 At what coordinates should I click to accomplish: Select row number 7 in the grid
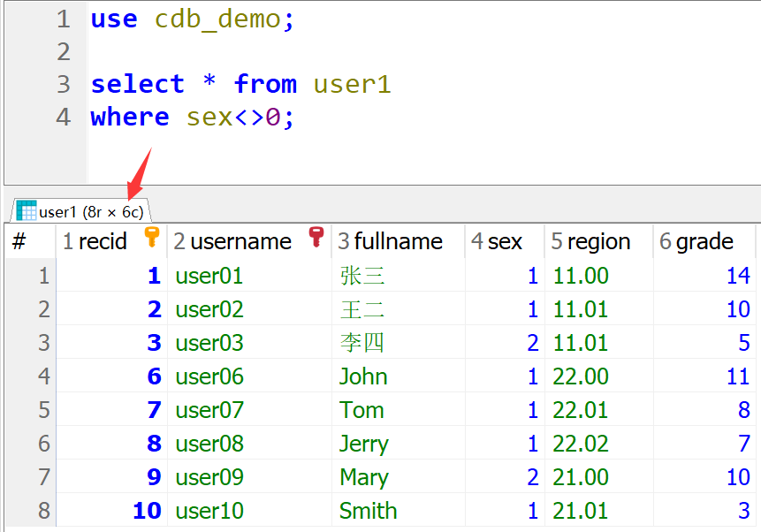tap(42, 477)
